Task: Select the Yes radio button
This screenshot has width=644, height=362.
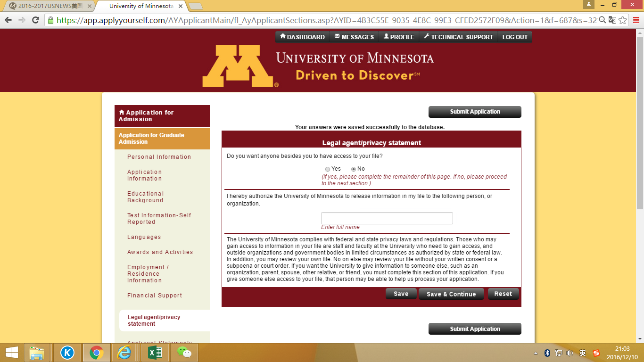Action: click(x=328, y=169)
